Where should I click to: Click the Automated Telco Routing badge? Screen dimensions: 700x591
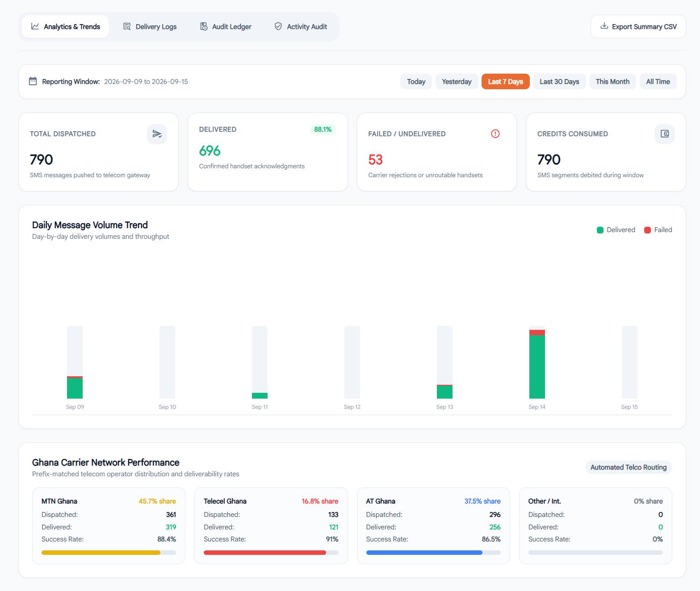[x=628, y=467]
